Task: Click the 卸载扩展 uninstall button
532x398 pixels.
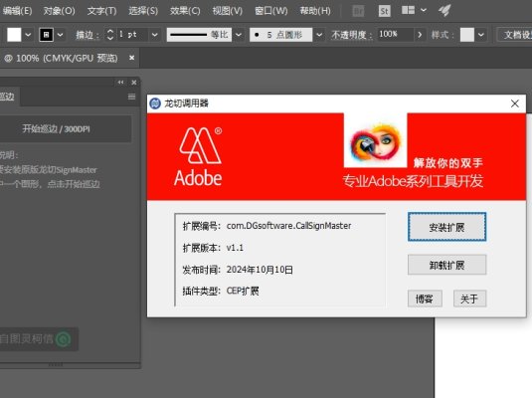Action: point(446,265)
